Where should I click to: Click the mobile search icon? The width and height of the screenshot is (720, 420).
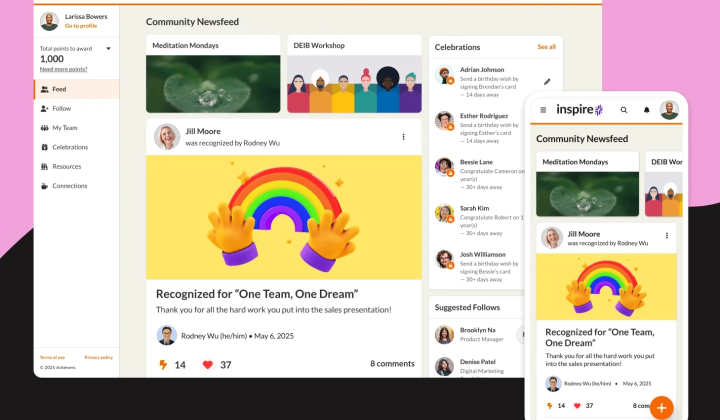(x=624, y=110)
